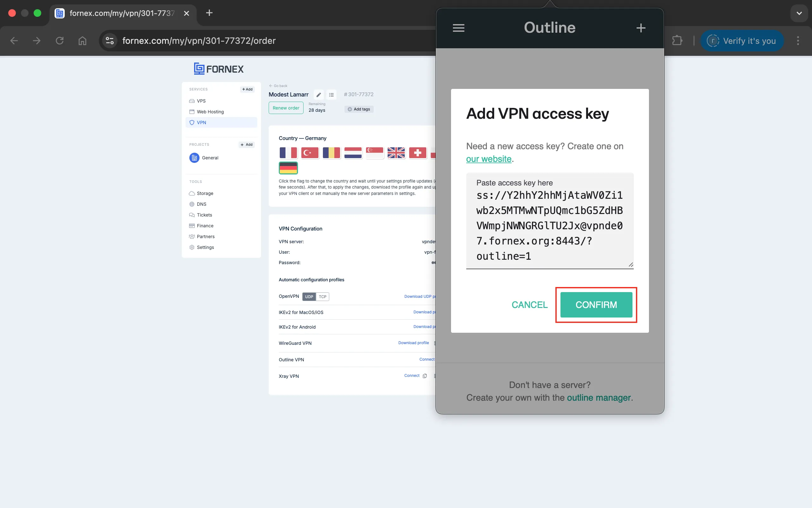The width and height of the screenshot is (812, 508).
Task: Download IKEv2 for Android profile
Action: point(424,327)
